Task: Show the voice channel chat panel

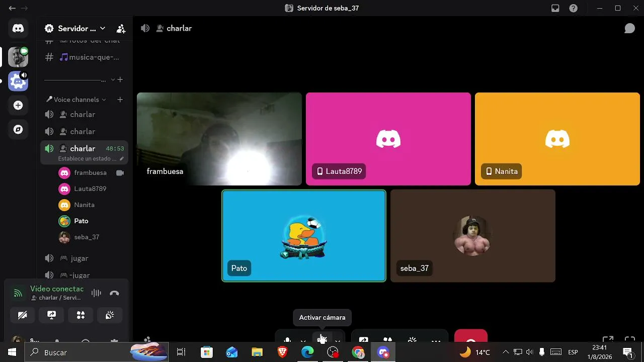Action: coord(629,29)
